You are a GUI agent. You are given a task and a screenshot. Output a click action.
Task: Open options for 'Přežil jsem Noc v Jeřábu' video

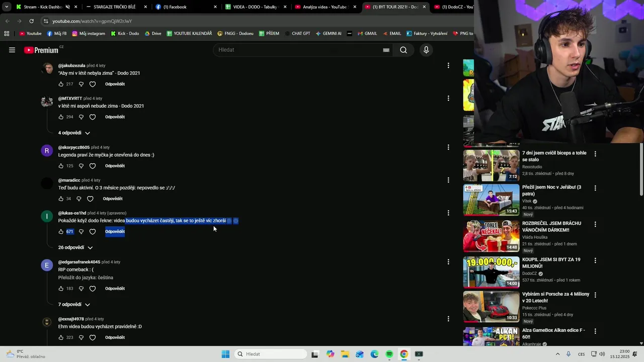tap(595, 188)
